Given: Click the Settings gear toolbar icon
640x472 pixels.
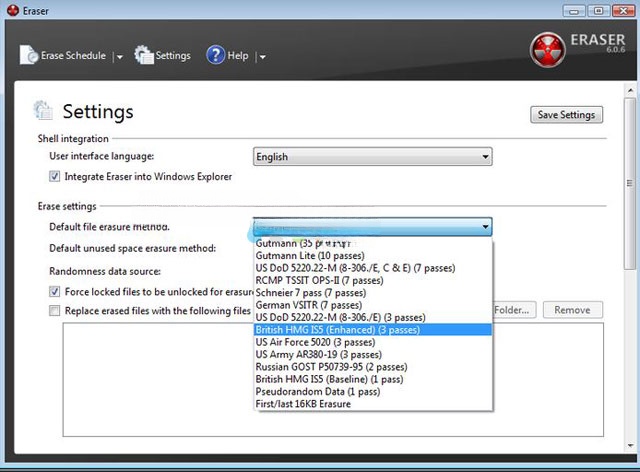Looking at the screenshot, I should click(x=144, y=55).
